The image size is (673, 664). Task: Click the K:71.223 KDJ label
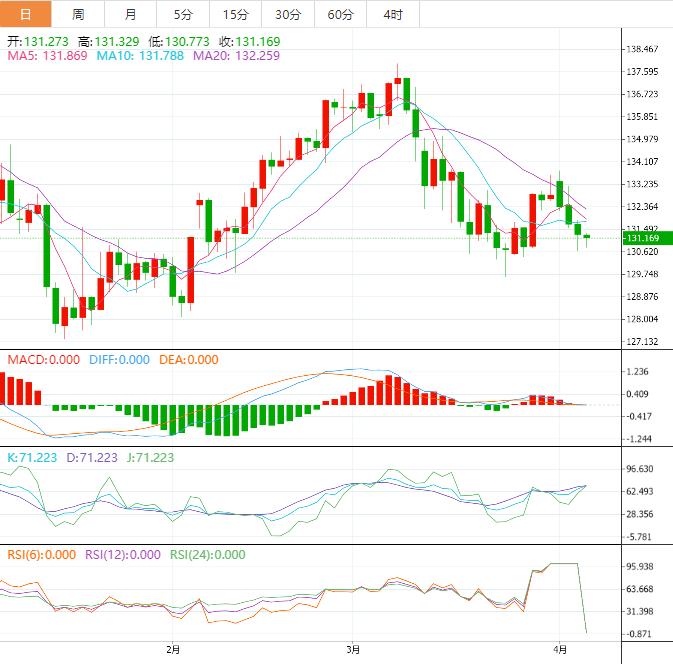click(32, 458)
